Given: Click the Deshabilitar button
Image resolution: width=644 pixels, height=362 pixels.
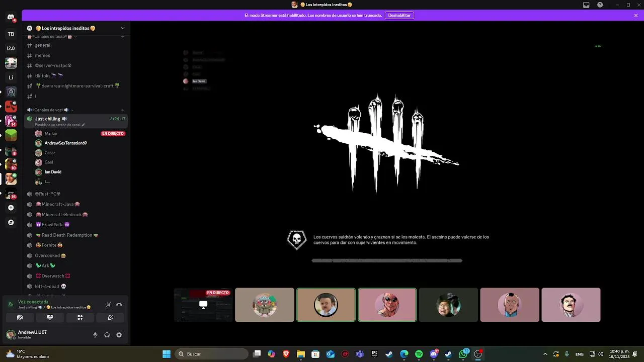Looking at the screenshot, I should pyautogui.click(x=399, y=16).
